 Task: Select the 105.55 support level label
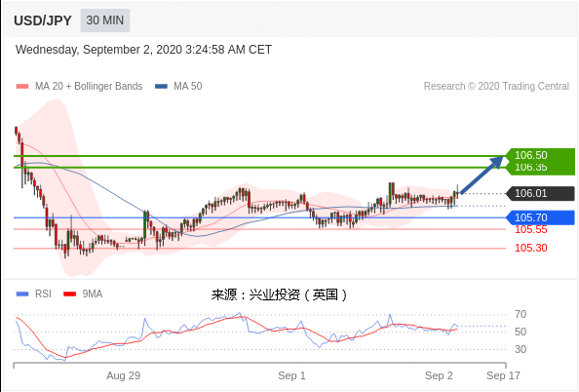[531, 229]
